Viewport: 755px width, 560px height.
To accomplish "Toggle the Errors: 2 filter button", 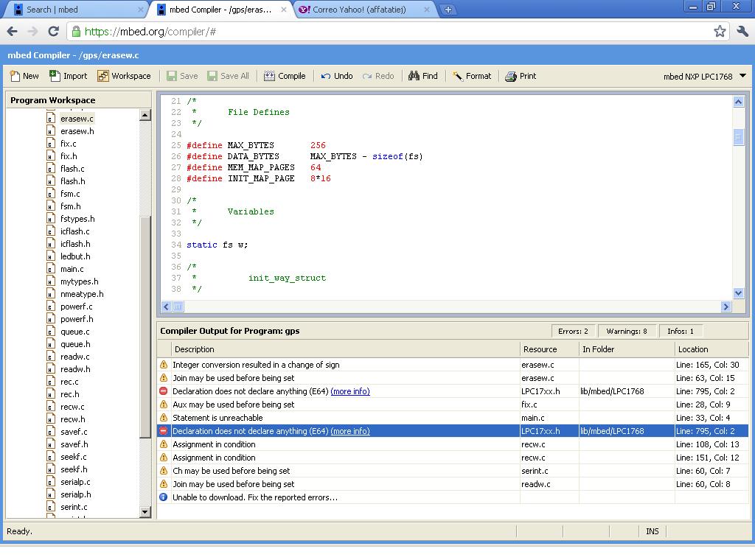I will tap(573, 331).
